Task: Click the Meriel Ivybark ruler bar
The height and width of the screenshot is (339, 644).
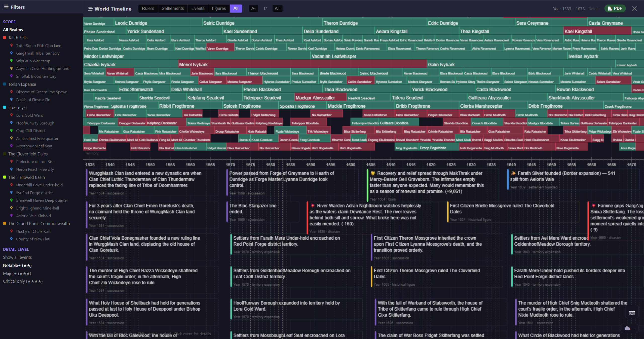Action: pyautogui.click(x=302, y=64)
